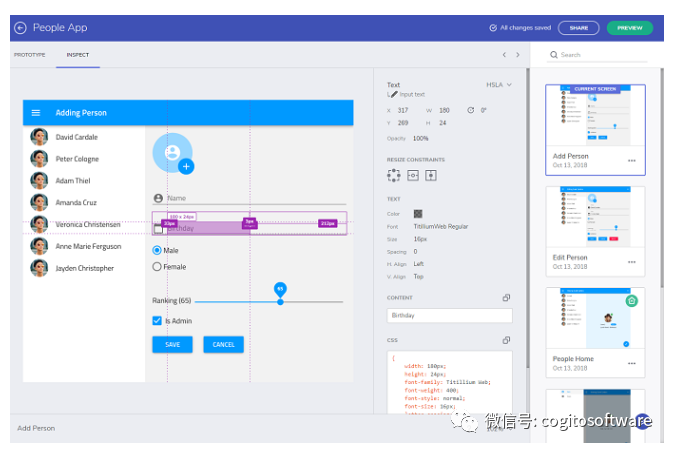Viewport: 674px width, 452px height.
Task: Select Veronica Christensen in the list
Action: tap(88, 224)
